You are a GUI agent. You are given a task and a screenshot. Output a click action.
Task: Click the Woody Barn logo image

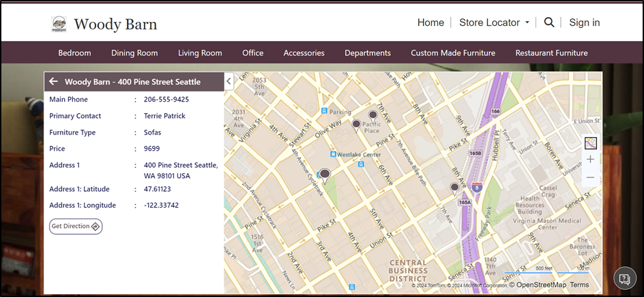(x=59, y=25)
